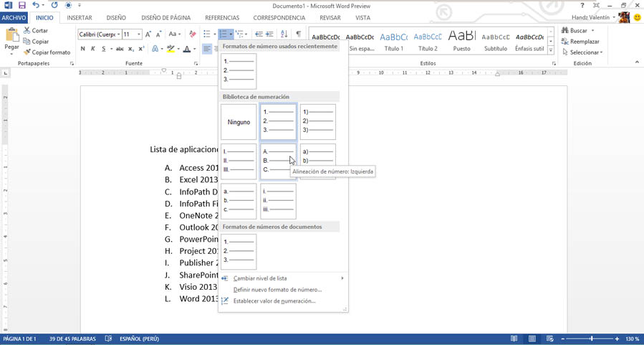Click the Save icon in quick access
This screenshot has height=345, width=644.
(21, 5)
